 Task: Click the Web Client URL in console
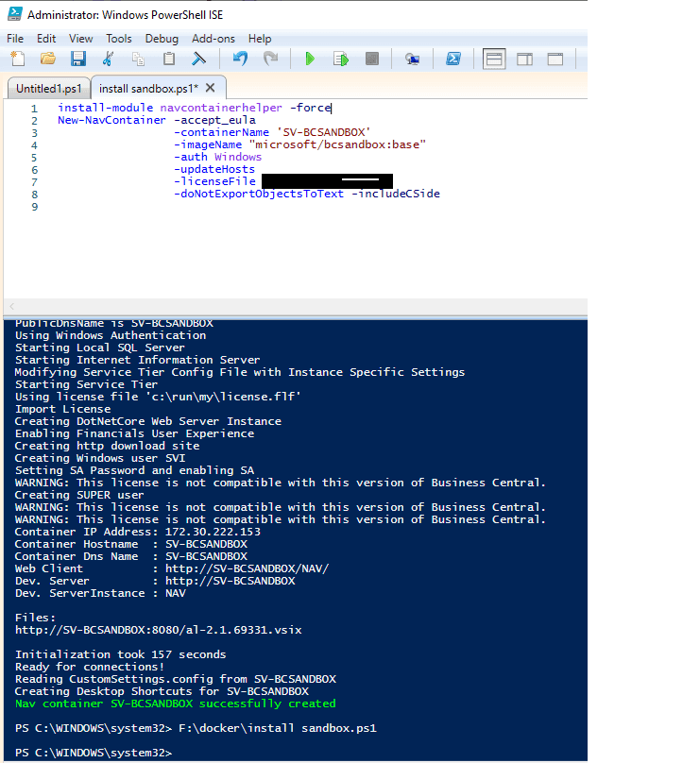[248, 568]
